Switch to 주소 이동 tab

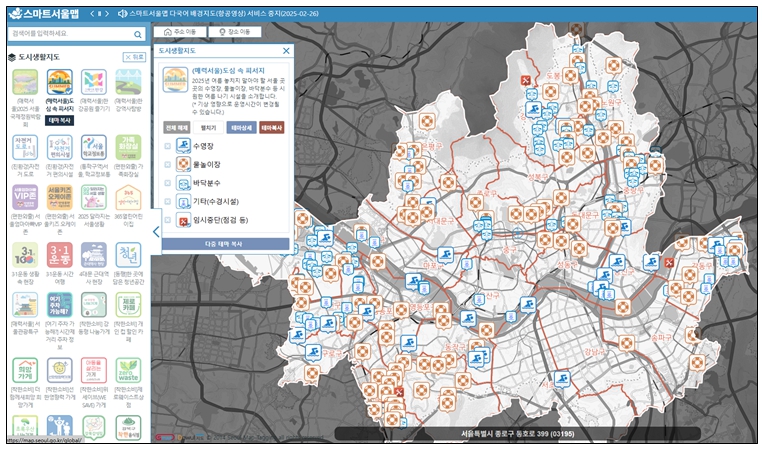[182, 33]
